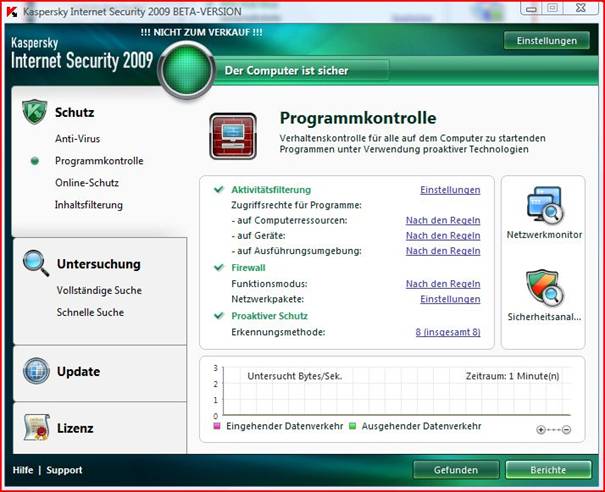Select Anti-Virus in the sidebar
Screen dimensions: 605x492
(78, 139)
